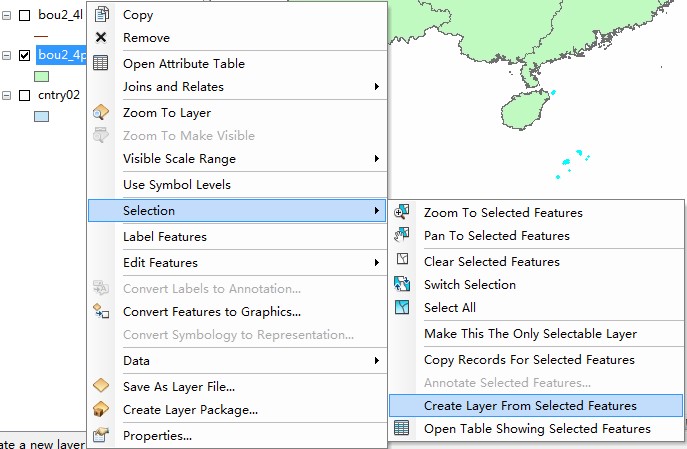Expand the Data submenu arrow
Image resolution: width=687 pixels, height=449 pixels.
(376, 360)
